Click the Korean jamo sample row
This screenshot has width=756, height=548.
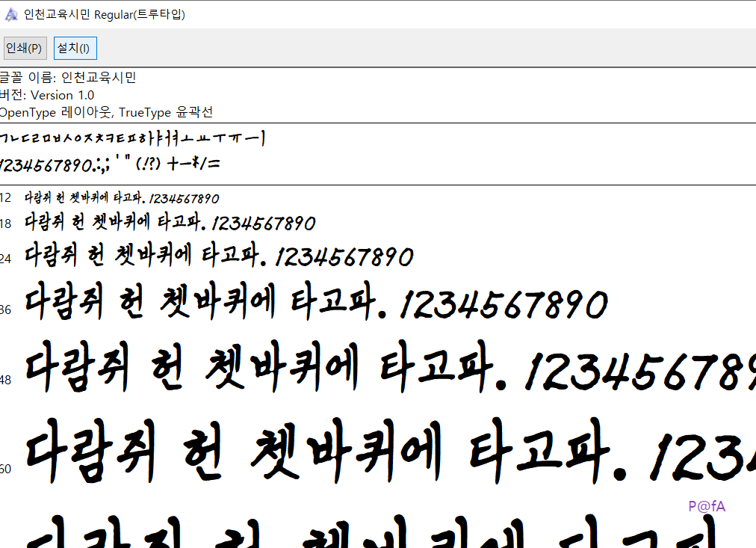[132, 138]
